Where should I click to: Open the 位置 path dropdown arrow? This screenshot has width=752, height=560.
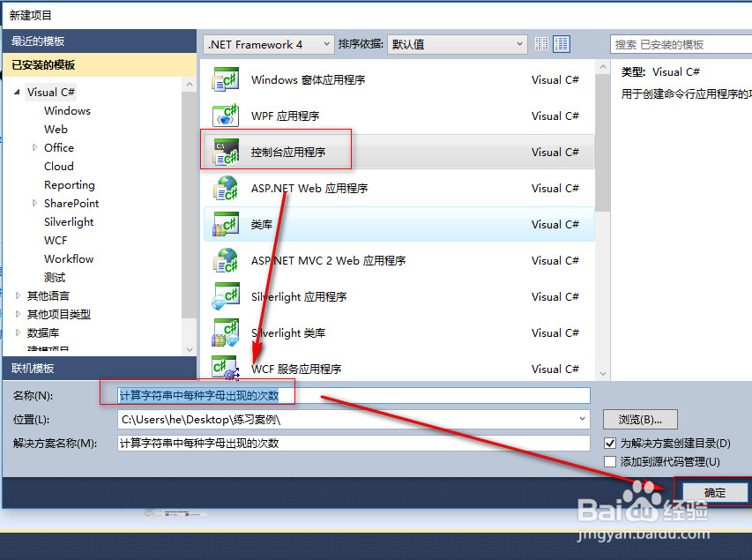click(x=582, y=419)
